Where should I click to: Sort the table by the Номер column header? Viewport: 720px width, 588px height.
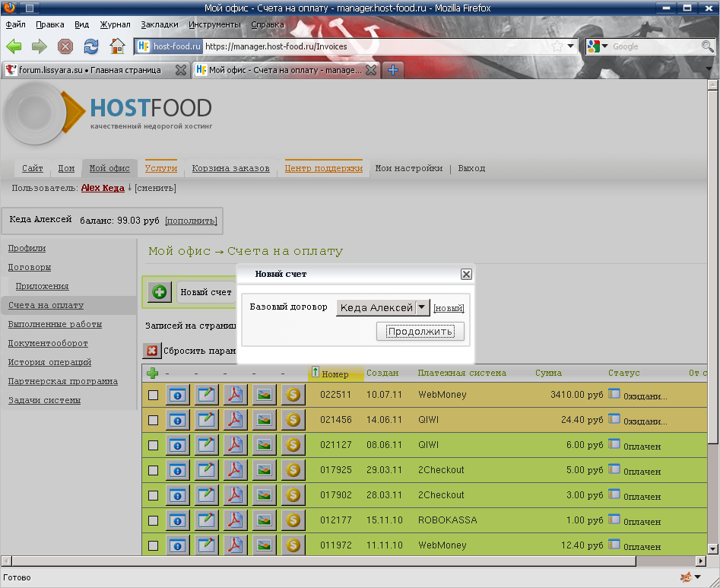click(335, 374)
